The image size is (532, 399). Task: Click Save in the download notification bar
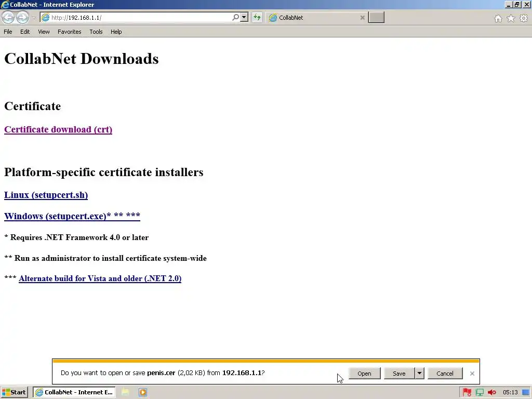pyautogui.click(x=399, y=373)
